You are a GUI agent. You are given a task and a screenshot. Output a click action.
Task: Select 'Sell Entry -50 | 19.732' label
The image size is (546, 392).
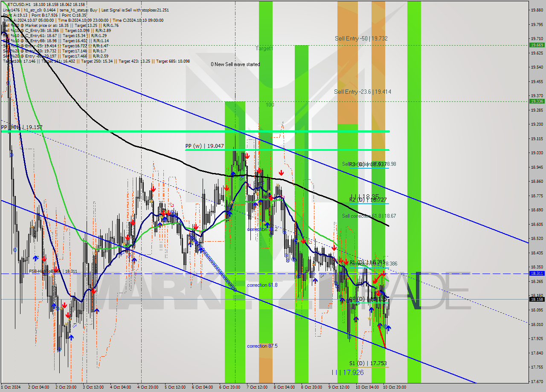click(x=361, y=38)
